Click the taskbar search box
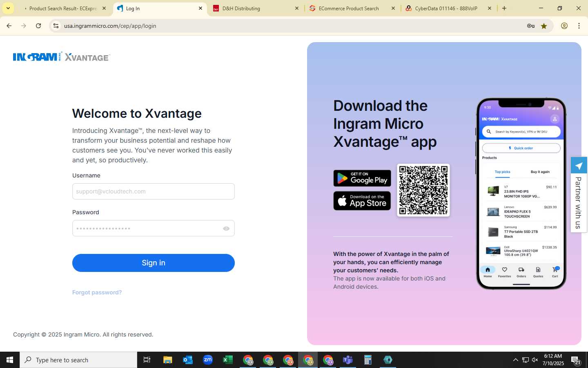588x368 pixels. 78,360
